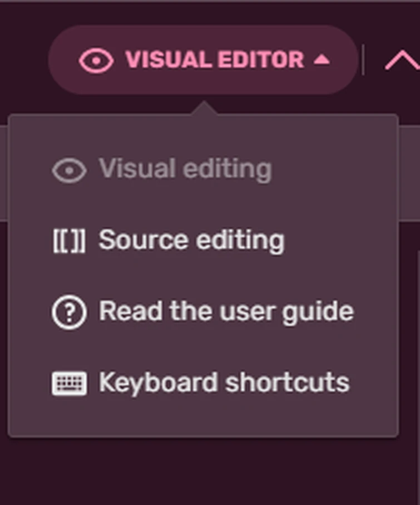Click empty space below Keyboard shortcuts entry
The image size is (420, 505).
point(203,420)
